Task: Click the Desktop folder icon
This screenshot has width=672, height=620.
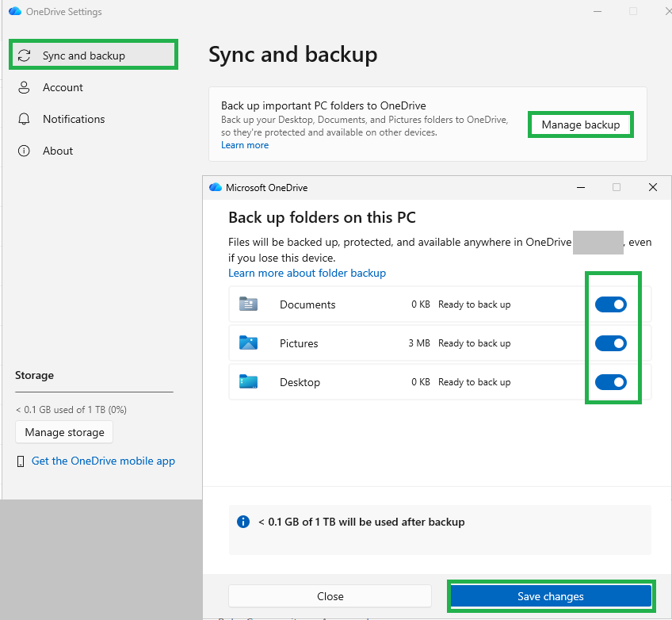Action: click(248, 381)
